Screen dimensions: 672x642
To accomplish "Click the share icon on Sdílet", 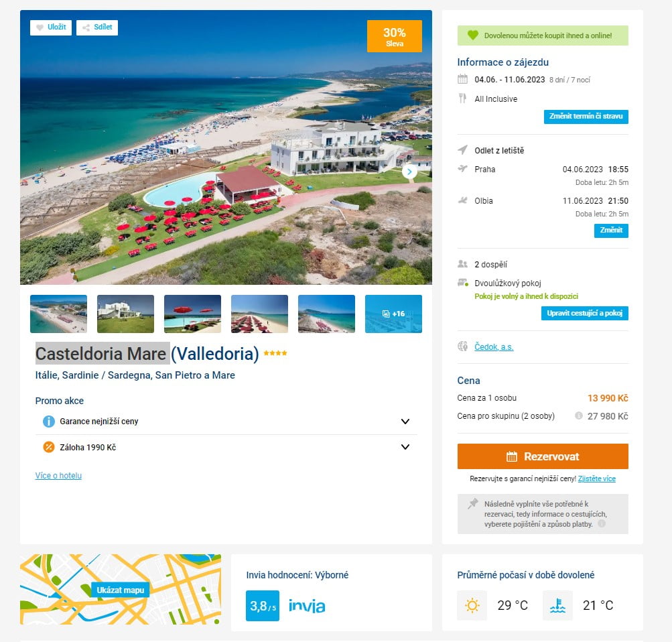I will click(x=86, y=27).
